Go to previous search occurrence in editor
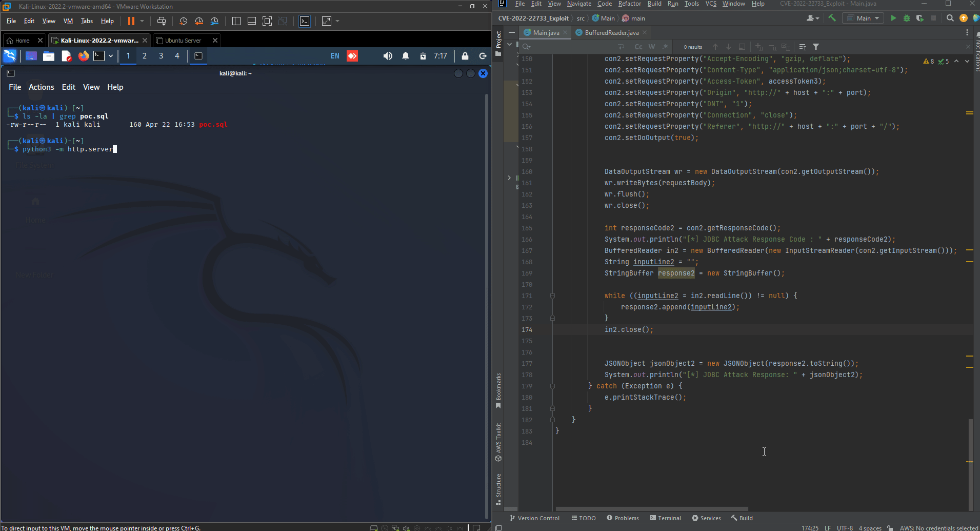Screen dimensions: 980x531 coord(715,47)
